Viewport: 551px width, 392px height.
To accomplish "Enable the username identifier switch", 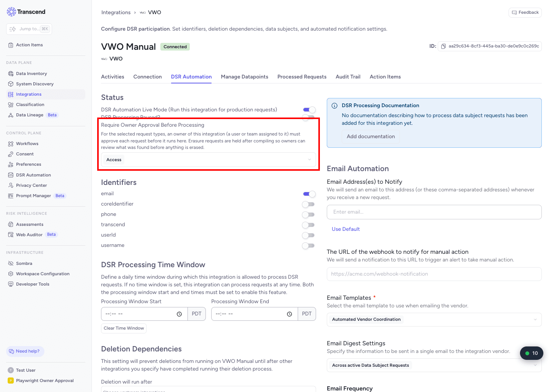I will [x=308, y=245].
